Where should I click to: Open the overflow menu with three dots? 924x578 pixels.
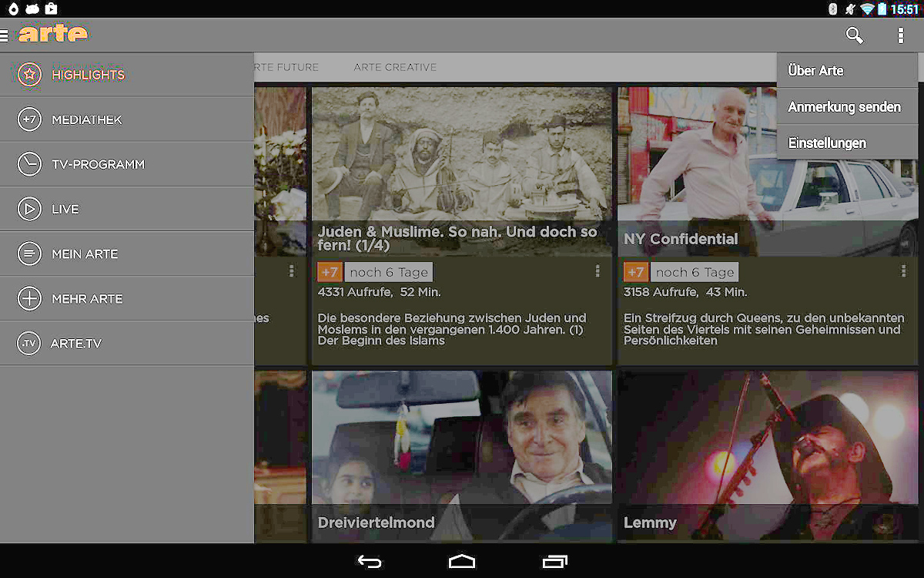(900, 35)
